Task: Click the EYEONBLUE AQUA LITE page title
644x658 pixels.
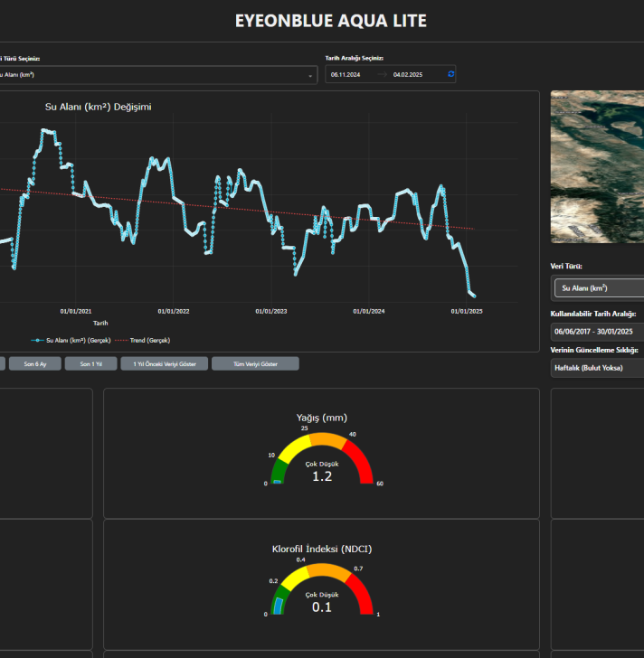Action: 331,21
